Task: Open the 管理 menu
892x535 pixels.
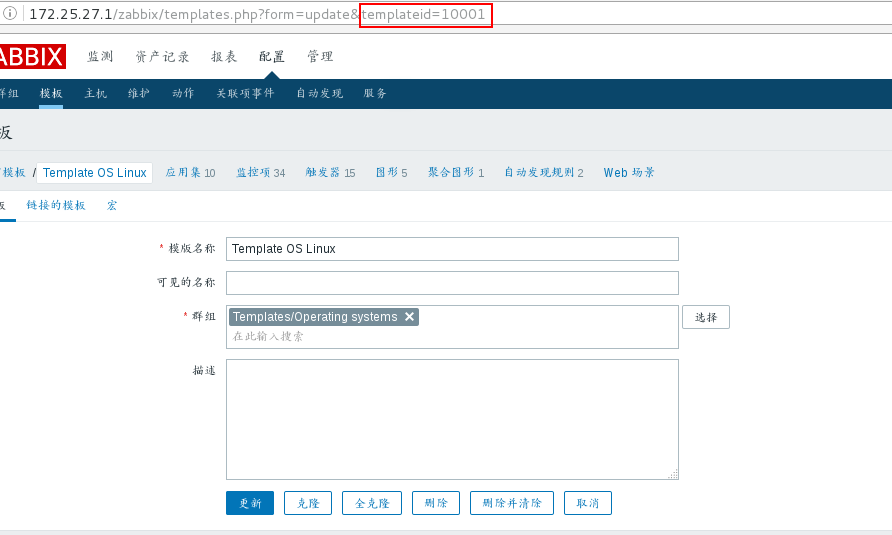Action: [x=320, y=56]
